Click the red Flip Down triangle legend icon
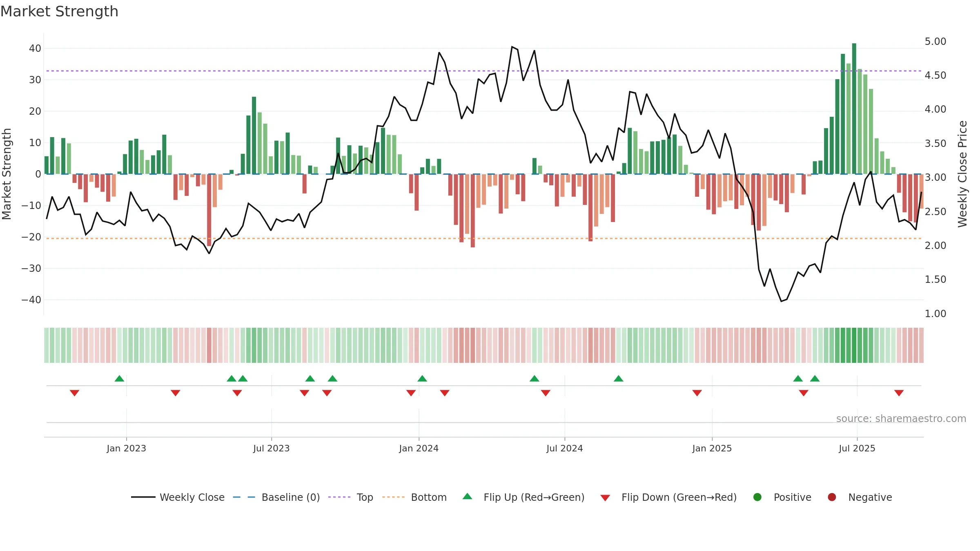980x551 pixels. (x=605, y=498)
